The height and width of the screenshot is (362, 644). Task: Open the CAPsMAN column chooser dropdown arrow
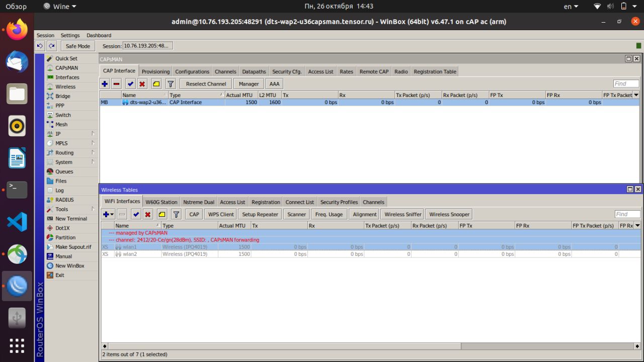click(x=636, y=95)
